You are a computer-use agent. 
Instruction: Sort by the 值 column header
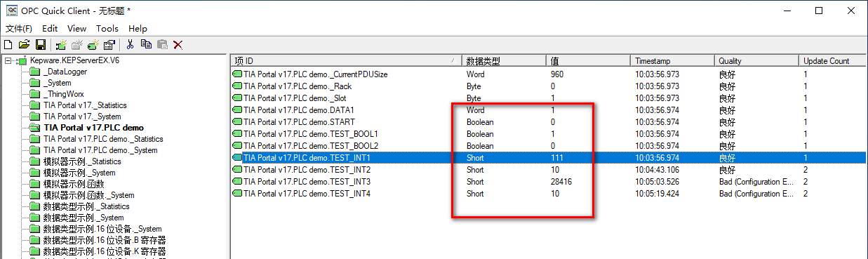(x=589, y=61)
